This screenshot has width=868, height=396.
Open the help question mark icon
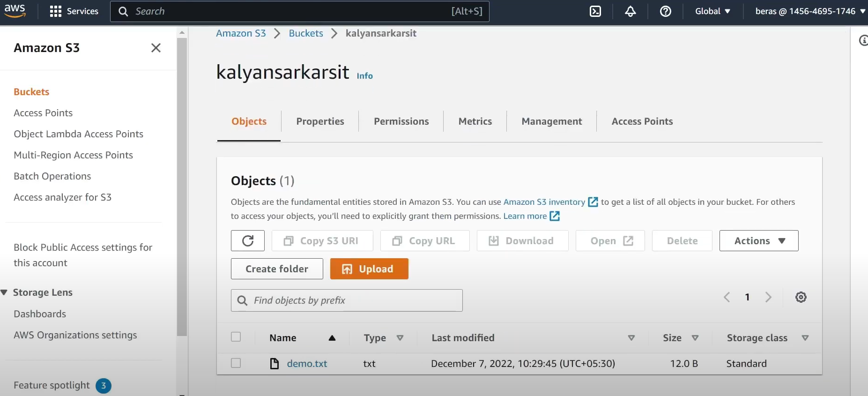[665, 11]
